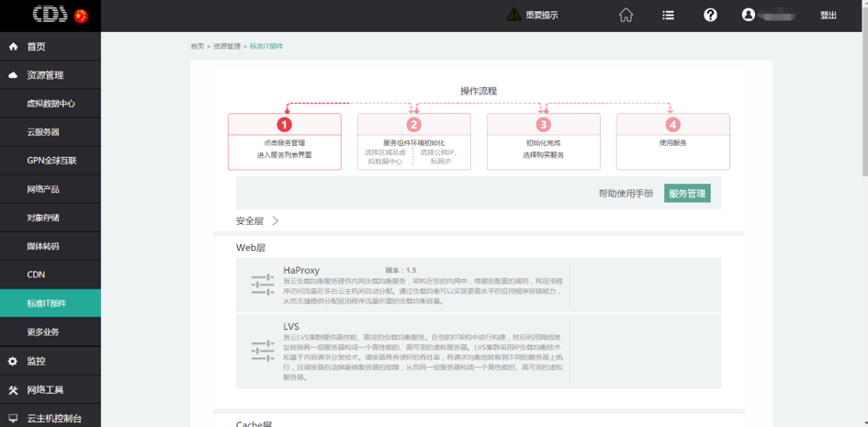
Task: Open 对象存储 in sidebar
Action: pyautogui.click(x=51, y=218)
